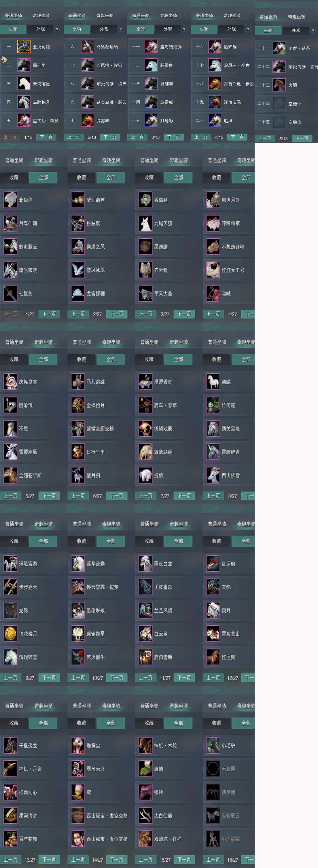Screen dimensions: 318x868
Task: Select the 业火封狼 mount icon
Action: pos(24,47)
